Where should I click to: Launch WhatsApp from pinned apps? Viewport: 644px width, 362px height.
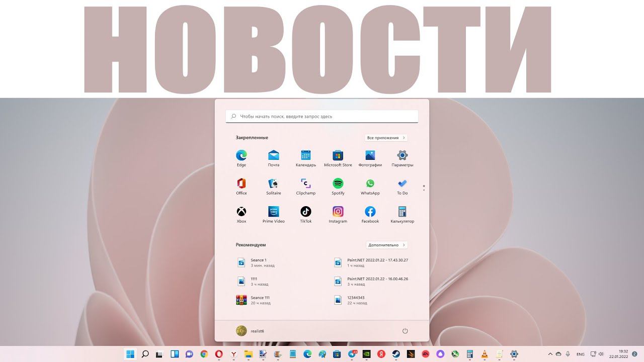point(370,186)
